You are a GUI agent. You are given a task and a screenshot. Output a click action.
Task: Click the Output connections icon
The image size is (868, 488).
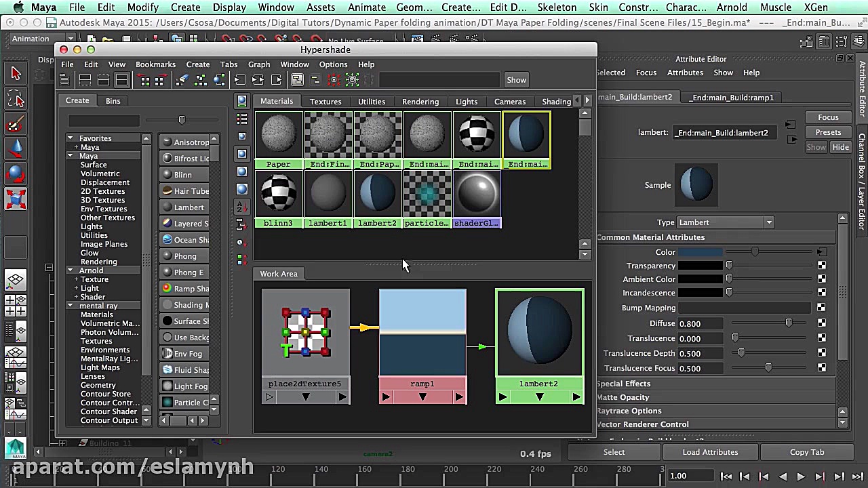tap(276, 80)
